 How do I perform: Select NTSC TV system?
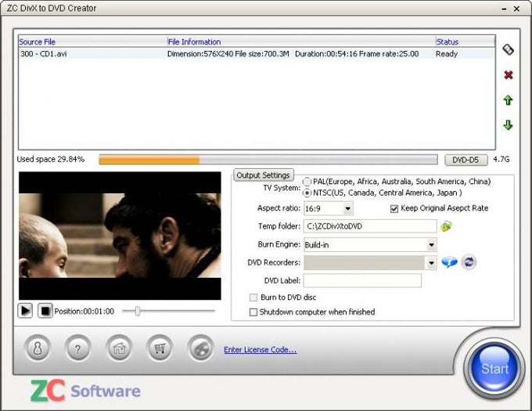coord(307,193)
